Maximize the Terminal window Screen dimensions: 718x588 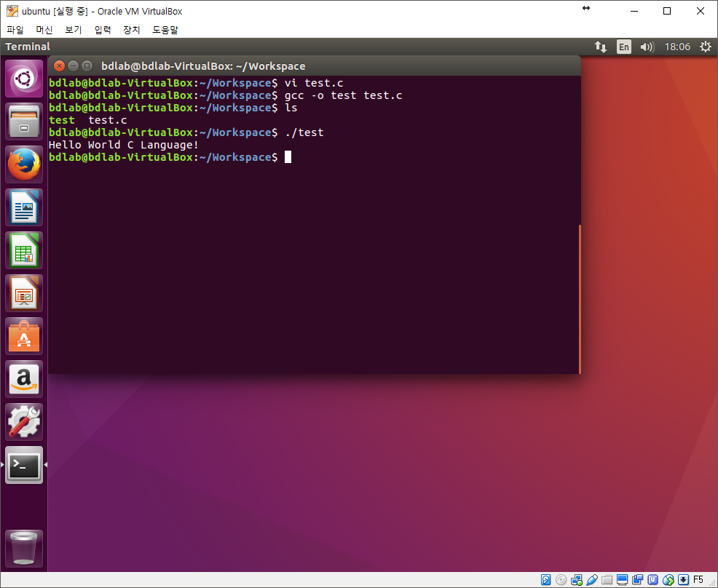click(x=87, y=66)
